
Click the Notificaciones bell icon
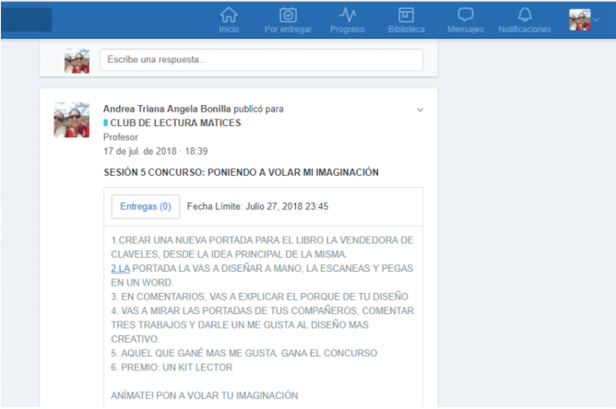click(524, 15)
